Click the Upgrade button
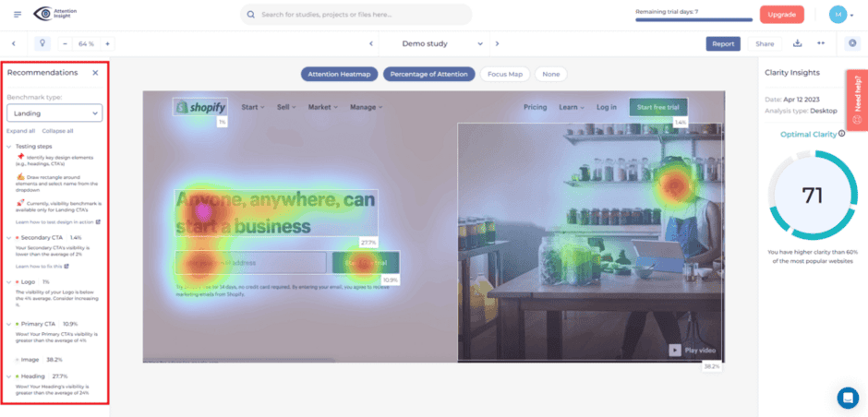The image size is (868, 417). (781, 15)
